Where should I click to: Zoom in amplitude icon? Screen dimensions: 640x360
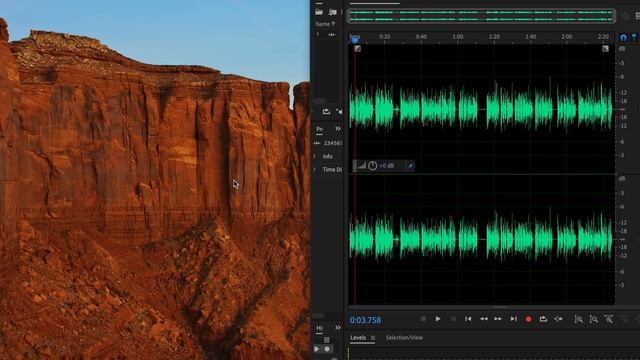[579, 319]
